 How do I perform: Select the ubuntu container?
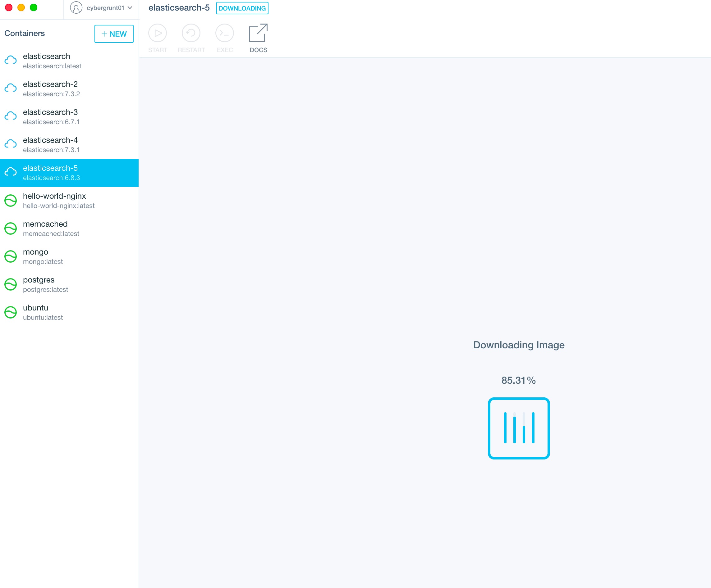click(x=69, y=312)
